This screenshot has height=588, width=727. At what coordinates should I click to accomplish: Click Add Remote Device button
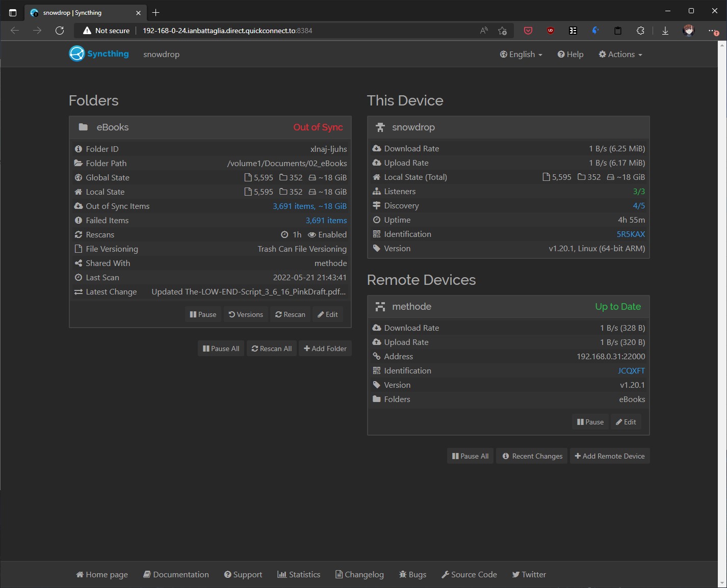click(610, 456)
